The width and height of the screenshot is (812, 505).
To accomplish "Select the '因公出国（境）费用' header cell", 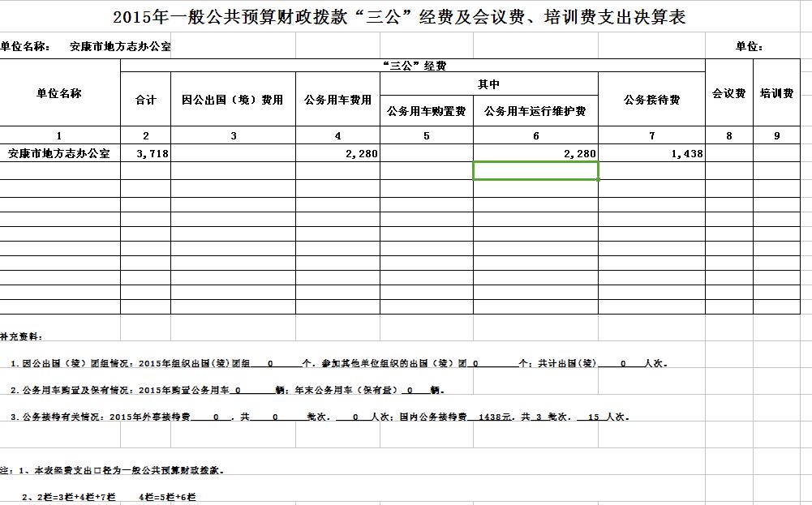I will (233, 100).
